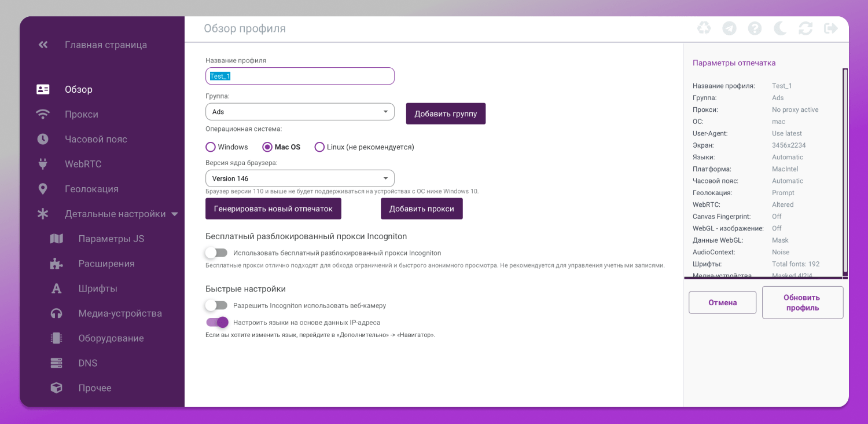Switch to dark mode moon icon
This screenshot has height=424, width=868.
tap(780, 28)
